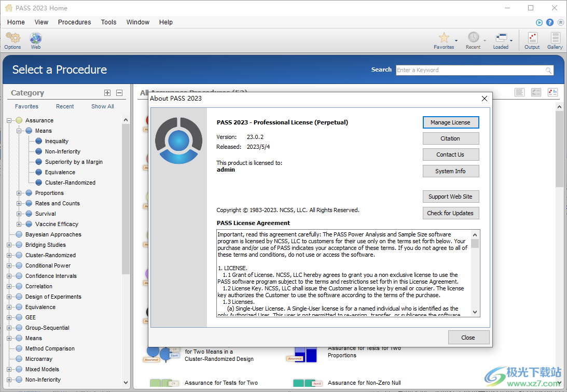
Task: Expand the Proportions tree node
Action: pos(19,193)
